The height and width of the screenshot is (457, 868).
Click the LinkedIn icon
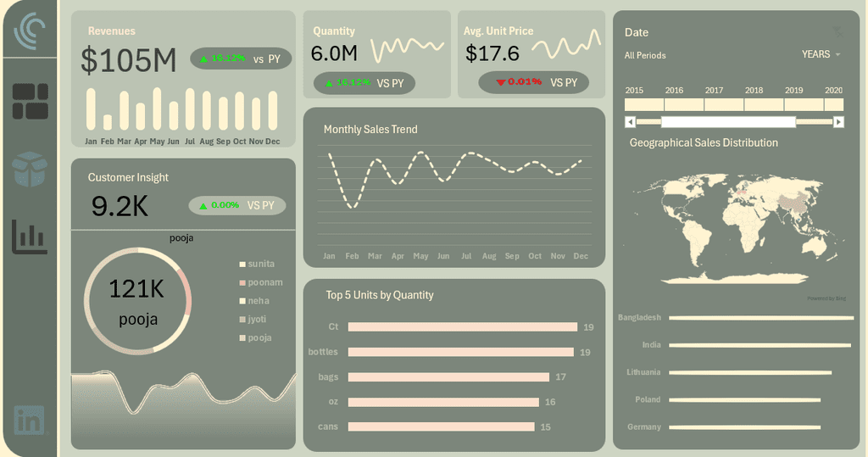[29, 420]
